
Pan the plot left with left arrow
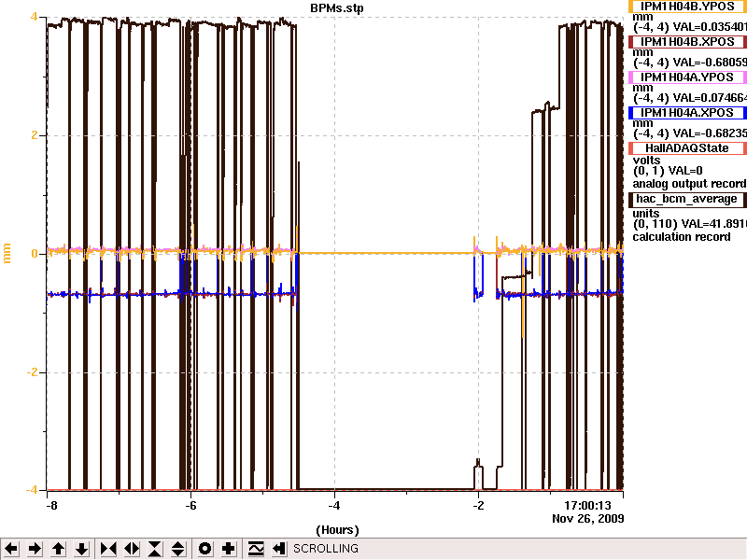click(11, 549)
